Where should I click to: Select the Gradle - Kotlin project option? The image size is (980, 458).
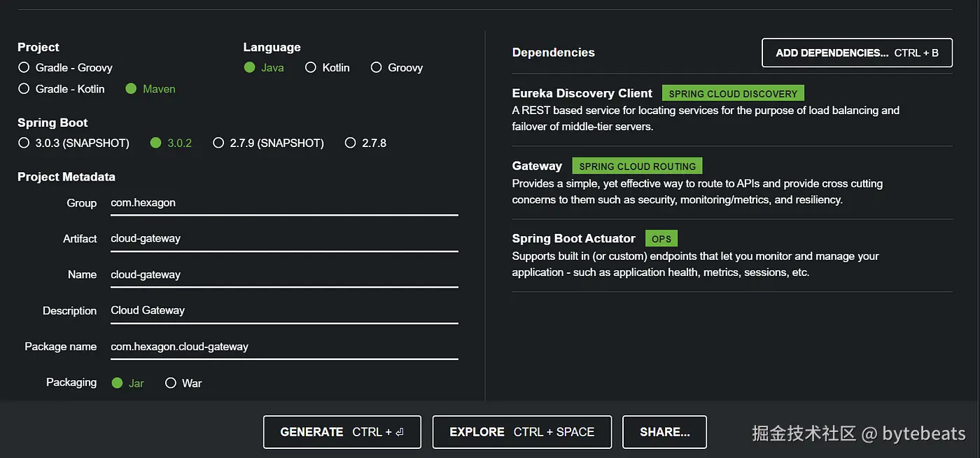coord(24,89)
